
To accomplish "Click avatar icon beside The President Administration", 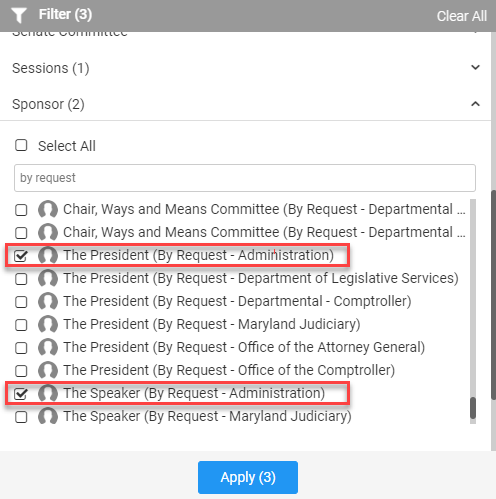I will coord(48,255).
